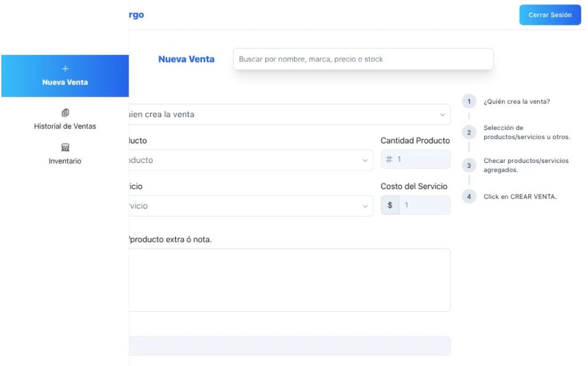
Task: Click the Inventario store icon
Action: point(65,147)
